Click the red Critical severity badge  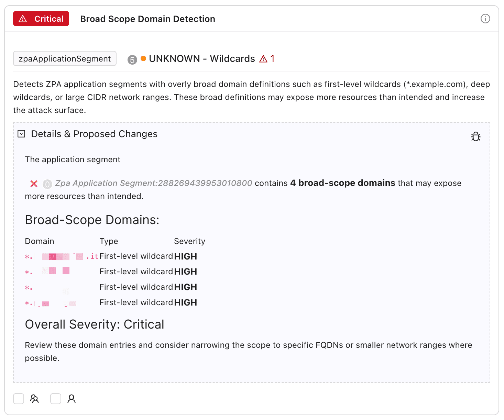point(41,19)
